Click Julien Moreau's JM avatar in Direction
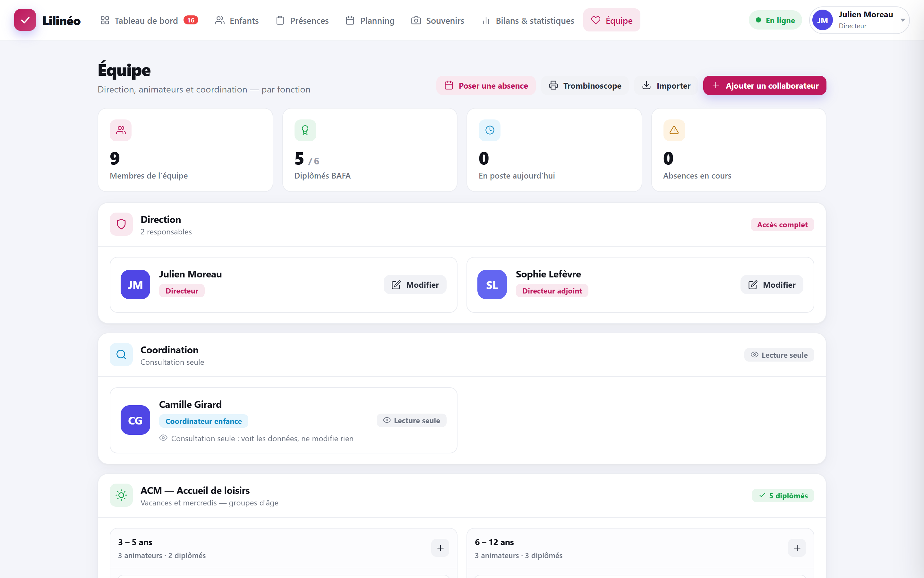Viewport: 924px width, 578px height. 135,285
